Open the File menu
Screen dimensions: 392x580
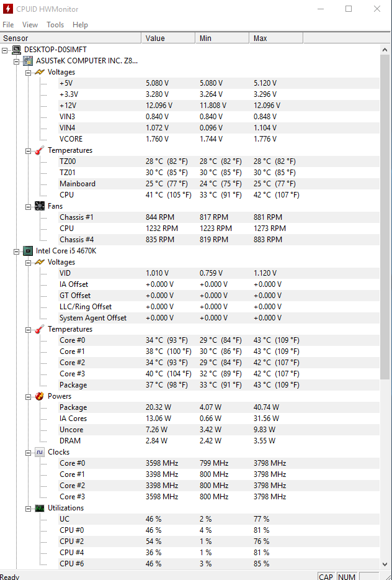8,25
